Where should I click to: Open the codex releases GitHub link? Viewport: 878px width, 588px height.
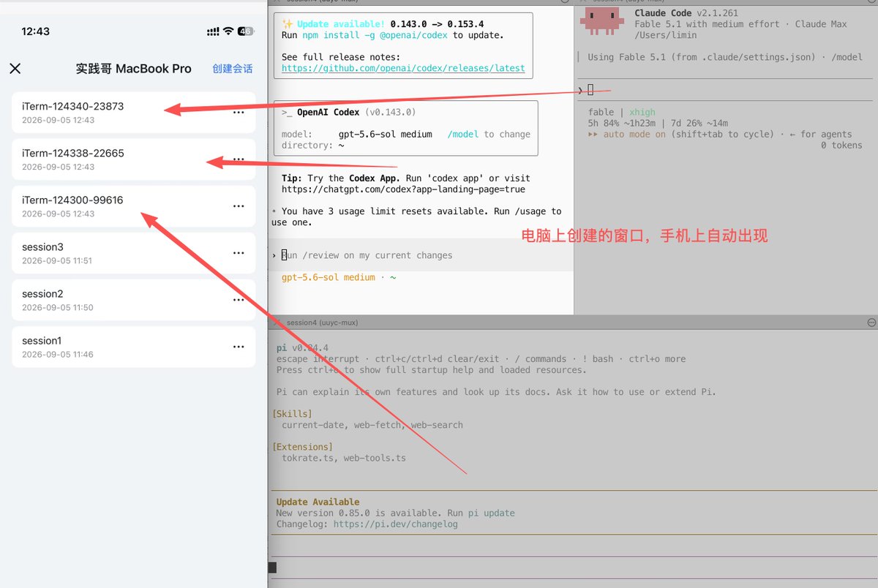(x=403, y=68)
